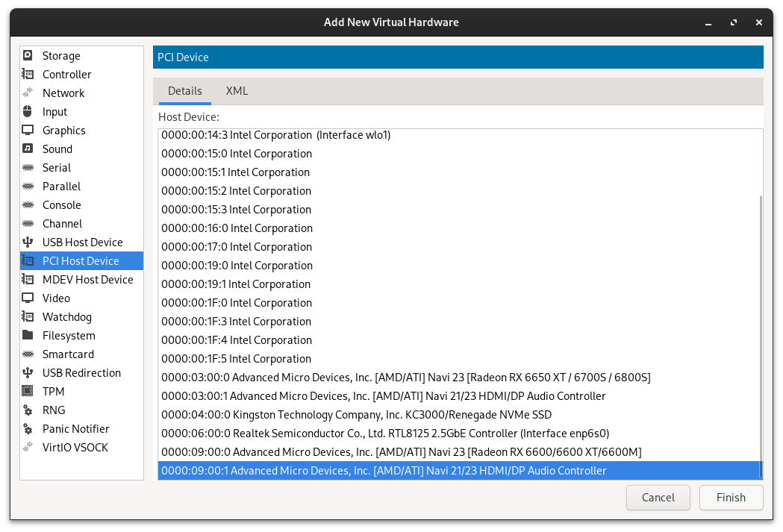Click the Sound music note icon
The image size is (783, 532).
click(28, 148)
